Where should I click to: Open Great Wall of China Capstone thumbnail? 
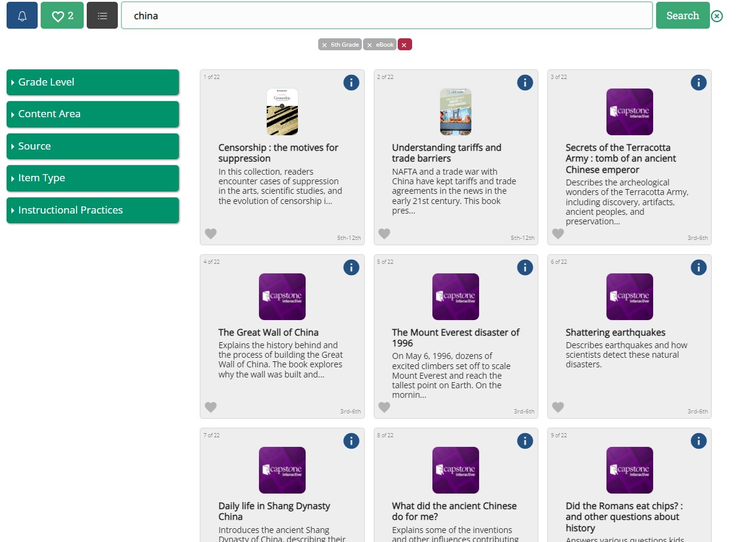(x=282, y=297)
